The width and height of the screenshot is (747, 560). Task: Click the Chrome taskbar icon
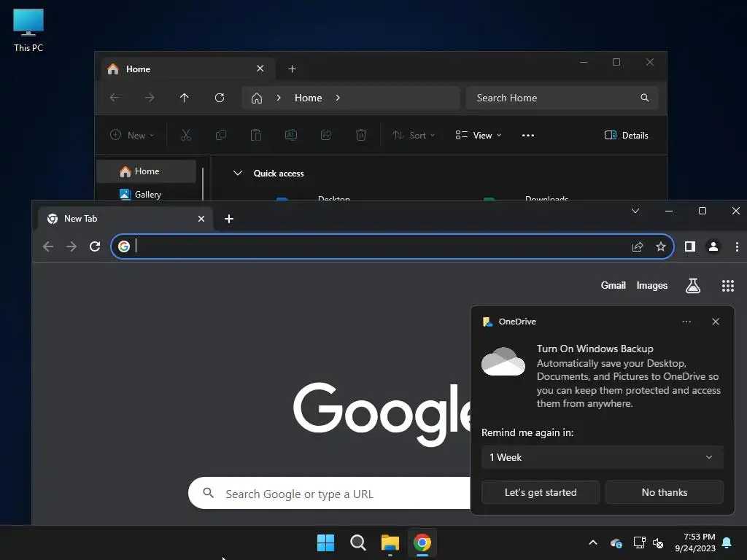click(x=422, y=542)
